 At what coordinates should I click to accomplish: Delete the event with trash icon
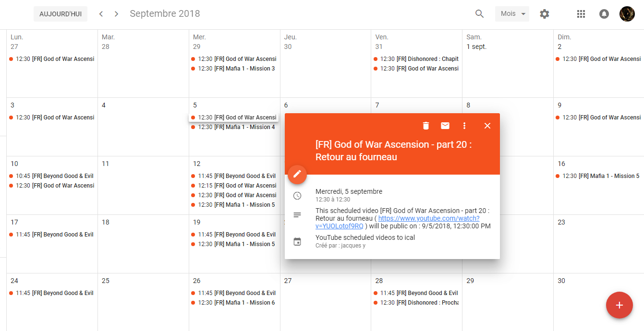[425, 126]
